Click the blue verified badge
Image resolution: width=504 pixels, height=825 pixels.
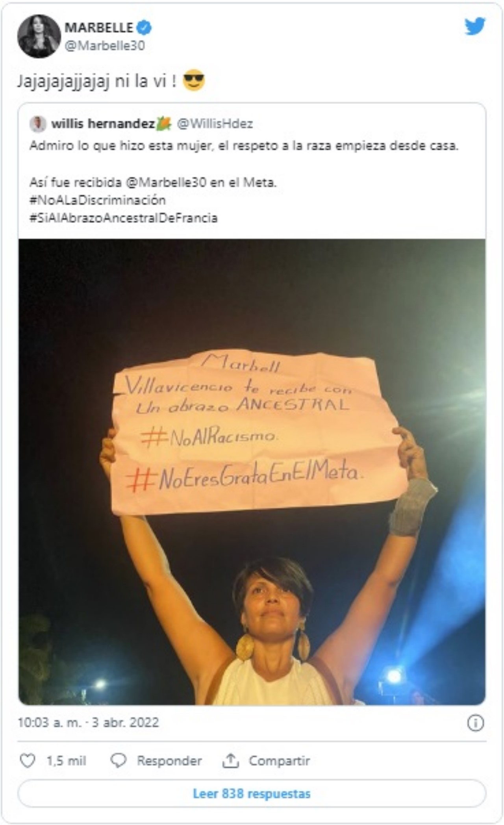pos(144,28)
